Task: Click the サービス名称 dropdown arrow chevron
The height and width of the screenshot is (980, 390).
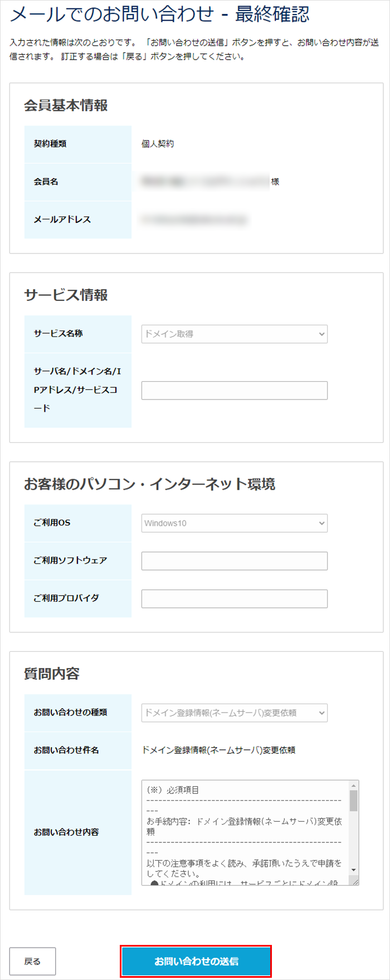Action: click(x=321, y=334)
